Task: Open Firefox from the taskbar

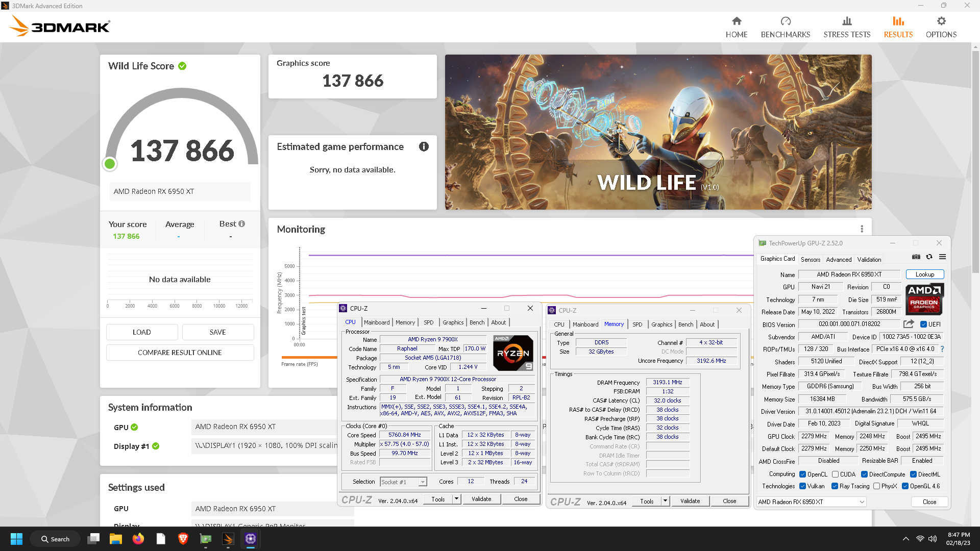Action: pyautogui.click(x=138, y=539)
